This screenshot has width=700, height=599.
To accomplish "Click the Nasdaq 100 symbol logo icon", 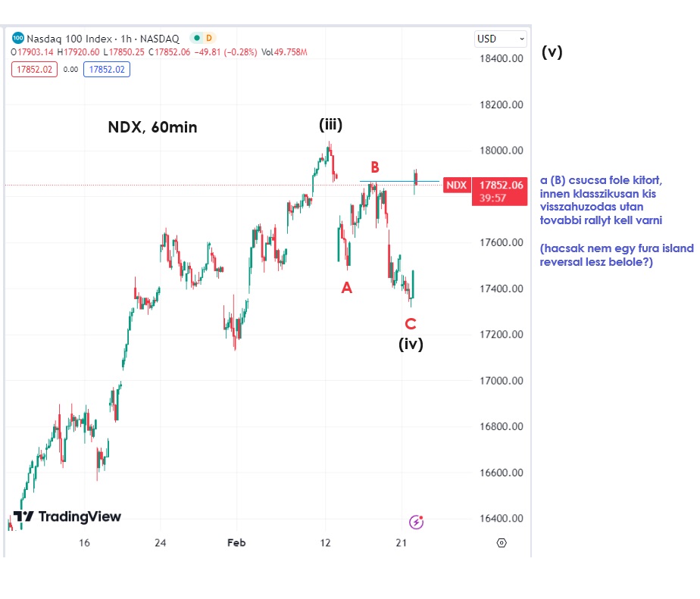I will (18, 38).
